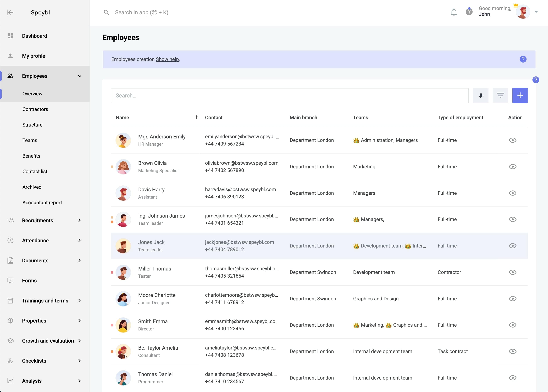The height and width of the screenshot is (392, 548).
Task: Select the Overview submenu item
Action: tap(32, 94)
